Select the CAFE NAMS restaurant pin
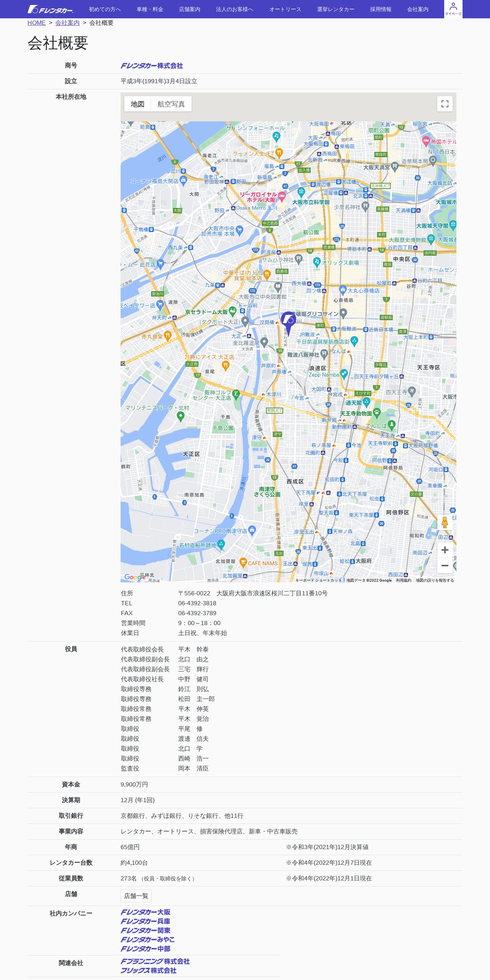Image resolution: width=490 pixels, height=980 pixels. click(243, 563)
